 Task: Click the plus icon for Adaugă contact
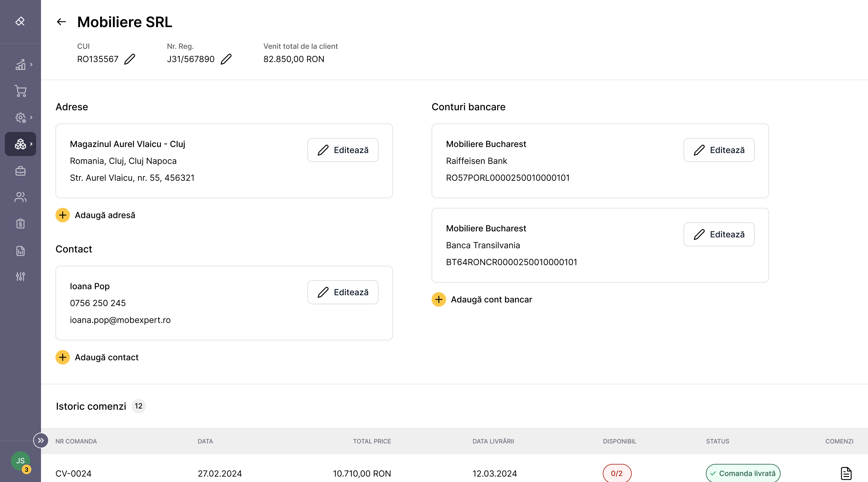point(63,357)
